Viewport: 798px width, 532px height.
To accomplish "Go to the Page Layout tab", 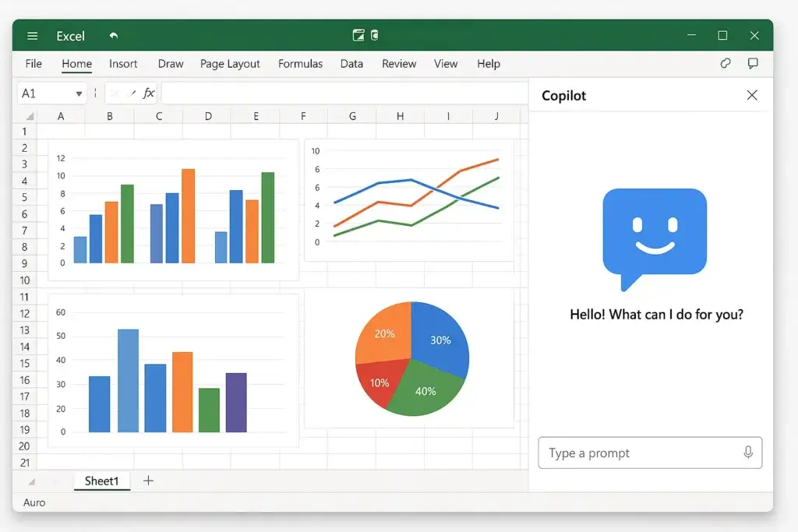I will (x=230, y=64).
